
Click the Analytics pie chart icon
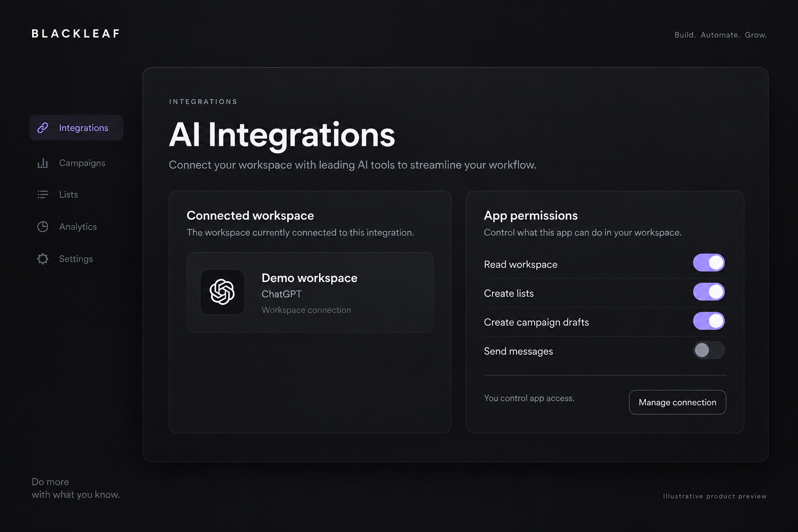tap(43, 227)
